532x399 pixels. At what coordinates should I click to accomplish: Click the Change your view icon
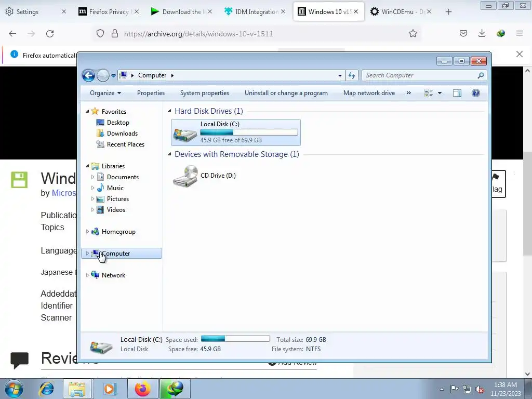coord(429,93)
